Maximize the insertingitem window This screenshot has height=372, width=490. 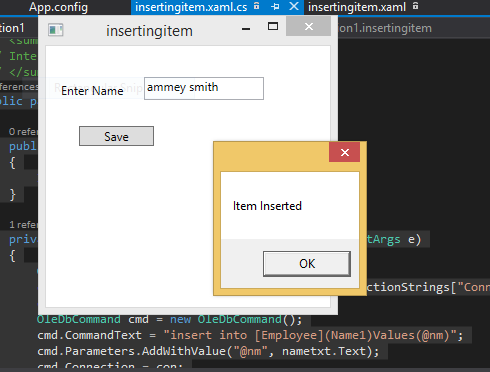tap(273, 26)
